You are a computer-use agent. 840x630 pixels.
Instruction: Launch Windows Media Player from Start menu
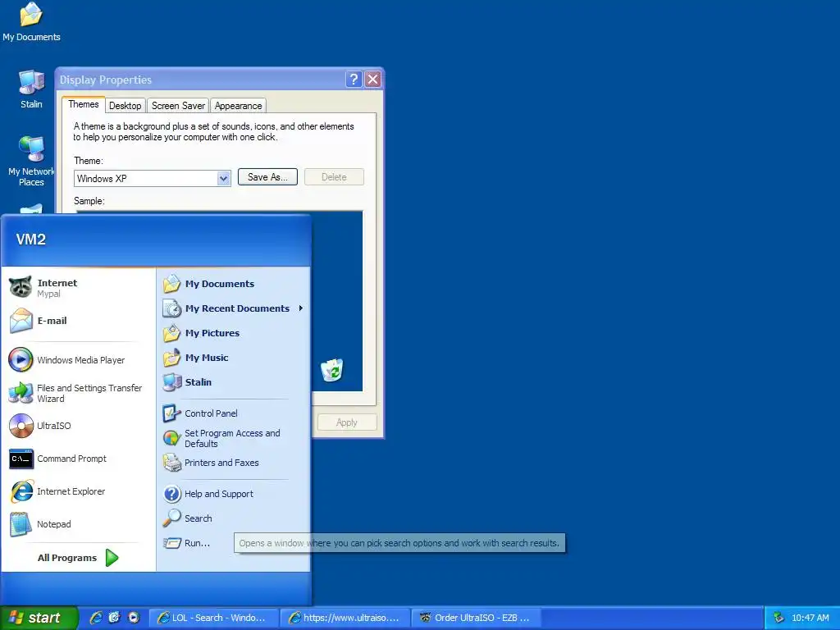tap(78, 360)
